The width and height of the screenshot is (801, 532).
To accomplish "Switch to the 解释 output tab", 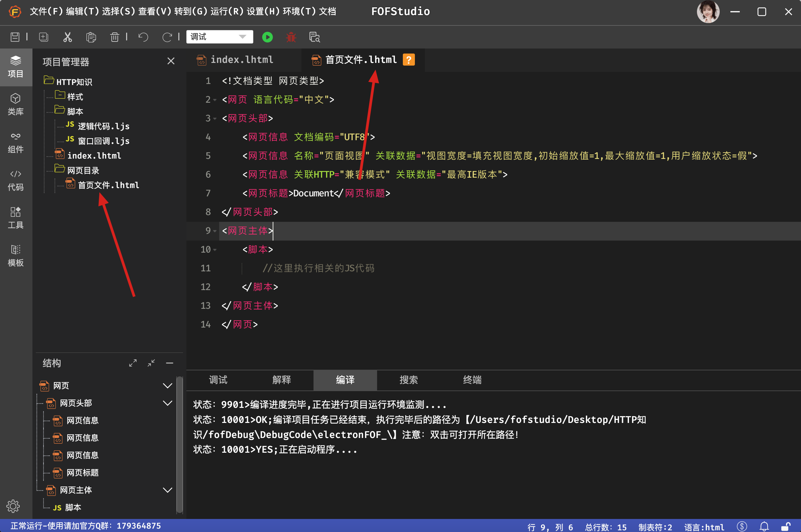I will pyautogui.click(x=282, y=380).
